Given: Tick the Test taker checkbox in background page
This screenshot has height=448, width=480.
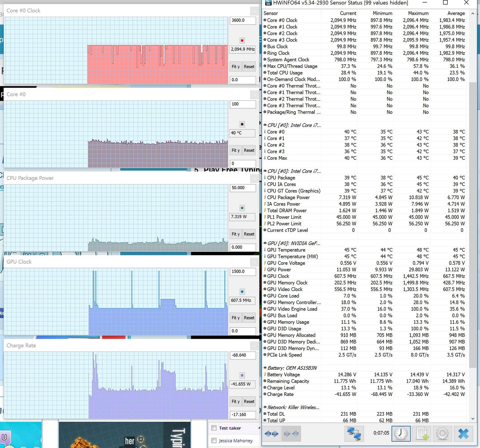Looking at the screenshot, I should click(x=214, y=428).
